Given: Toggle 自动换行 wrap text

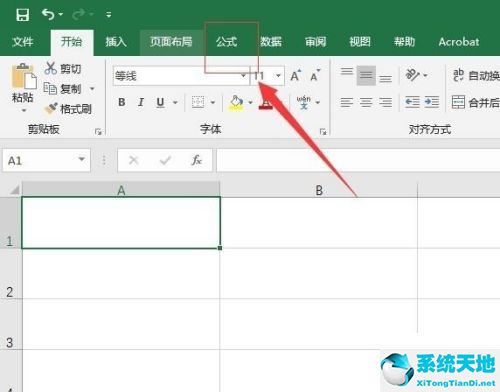Looking at the screenshot, I should point(476,75).
